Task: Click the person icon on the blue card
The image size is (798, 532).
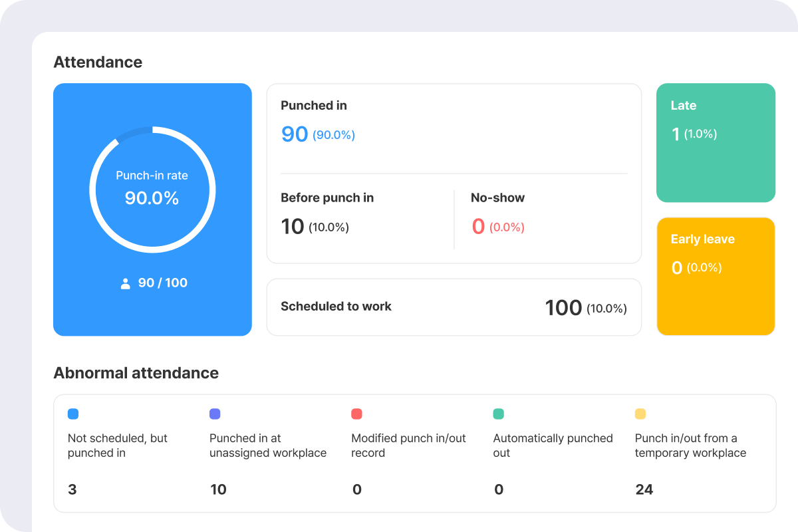Action: (124, 283)
